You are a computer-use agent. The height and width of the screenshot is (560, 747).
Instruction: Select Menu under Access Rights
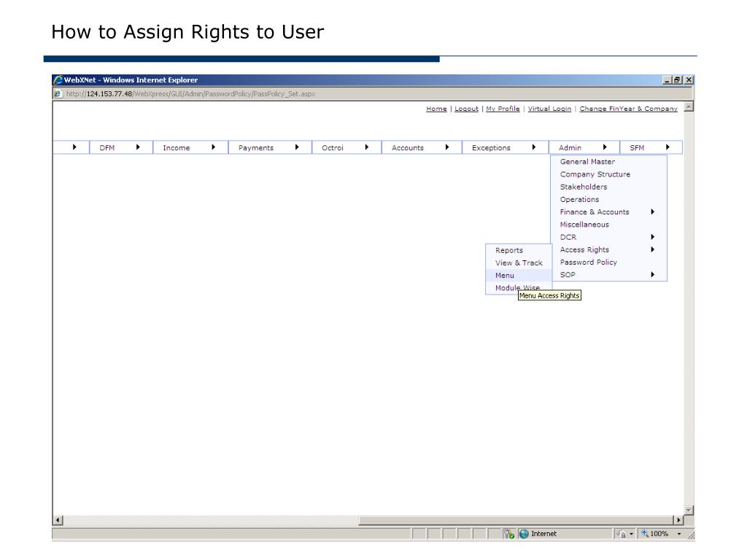click(505, 276)
